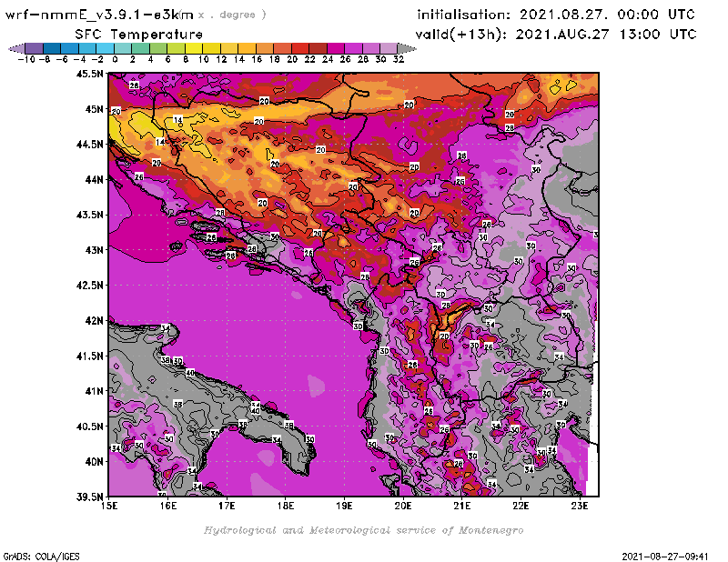Click the '45N' latitude axis label

[x=94, y=109]
